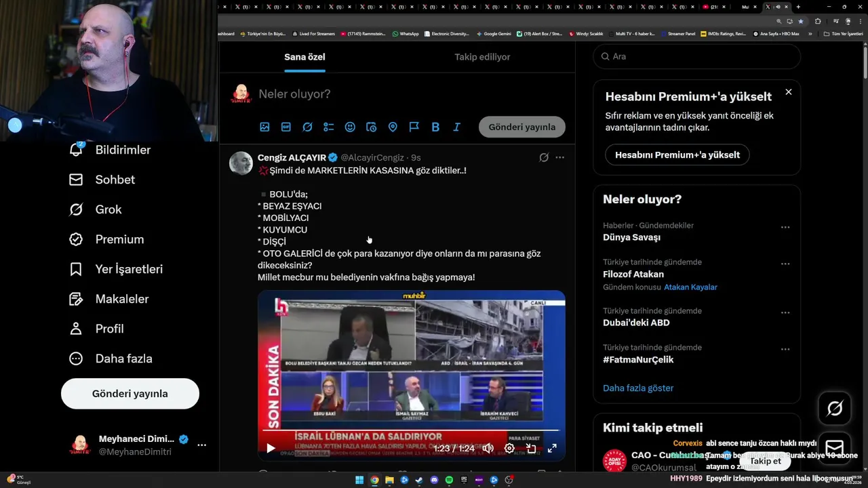Open account menu dots next to Meyhaneci Dimitri
The height and width of the screenshot is (488, 868).
pyautogui.click(x=201, y=445)
